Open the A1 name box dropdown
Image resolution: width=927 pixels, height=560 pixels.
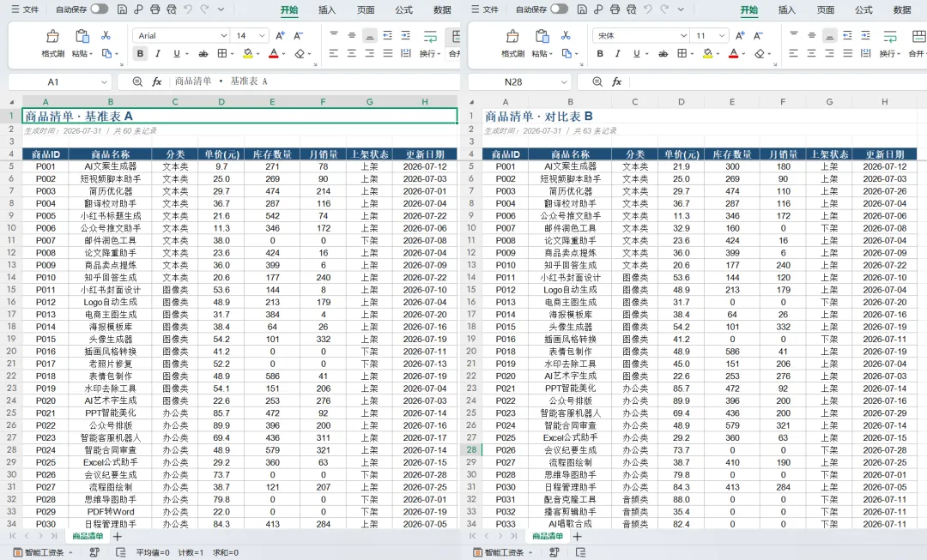coord(104,82)
